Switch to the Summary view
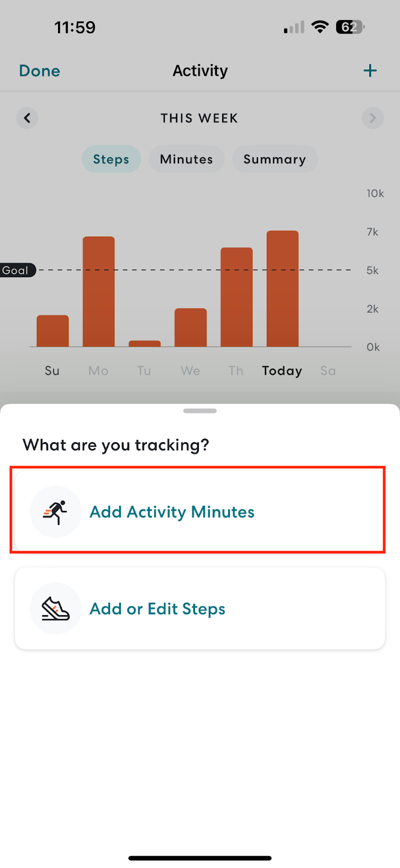Viewport: 400px width, 868px height. [275, 159]
